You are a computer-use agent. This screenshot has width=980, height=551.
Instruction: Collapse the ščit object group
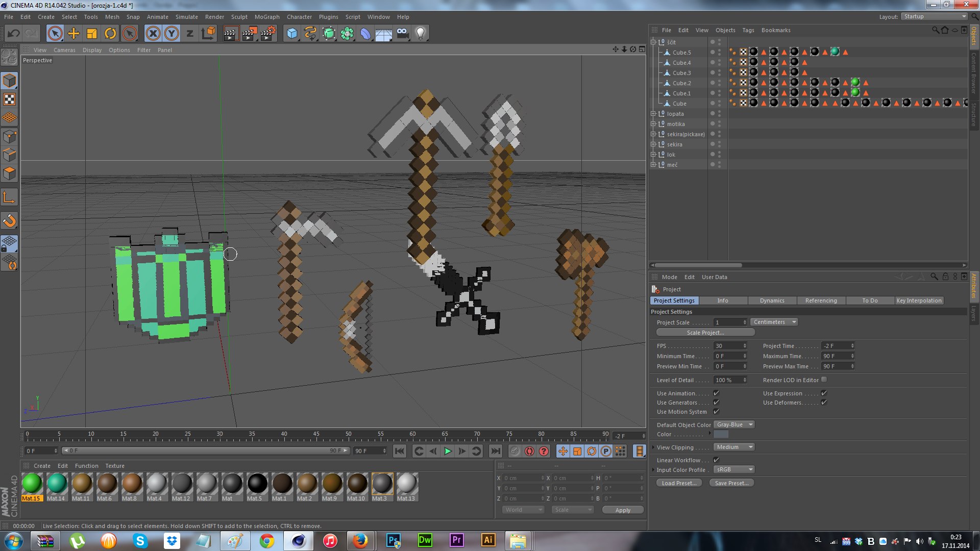(653, 42)
